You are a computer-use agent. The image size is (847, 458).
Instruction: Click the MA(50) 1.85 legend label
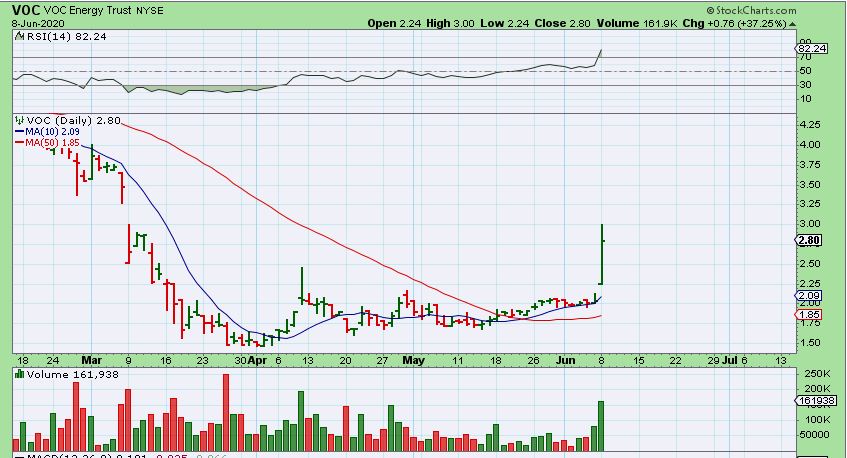point(52,143)
